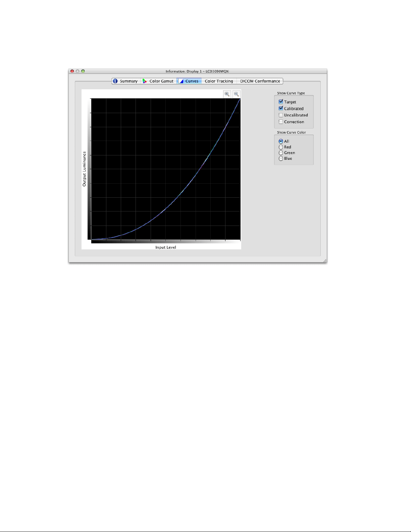411x532 pixels.
Task: Click the window title 'Information: Display 1 - LCD3090WQXi'
Action: point(197,71)
